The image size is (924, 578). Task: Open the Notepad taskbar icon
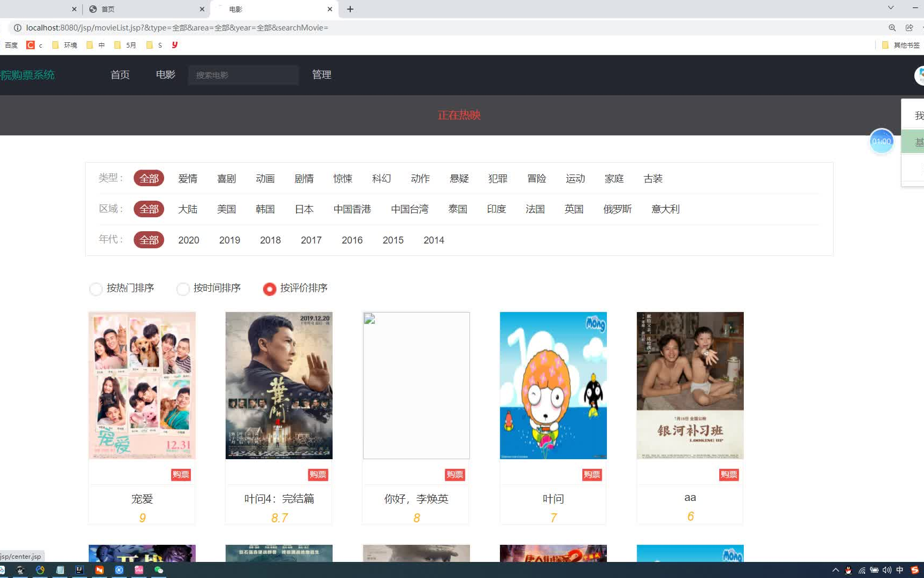(60, 570)
